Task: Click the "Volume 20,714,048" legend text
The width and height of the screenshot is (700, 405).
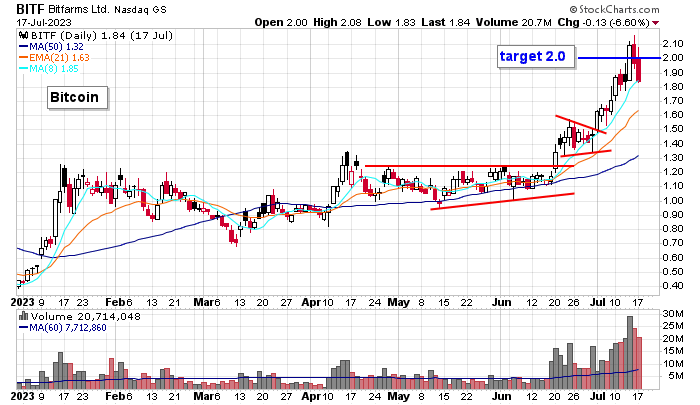Action: pyautogui.click(x=85, y=317)
